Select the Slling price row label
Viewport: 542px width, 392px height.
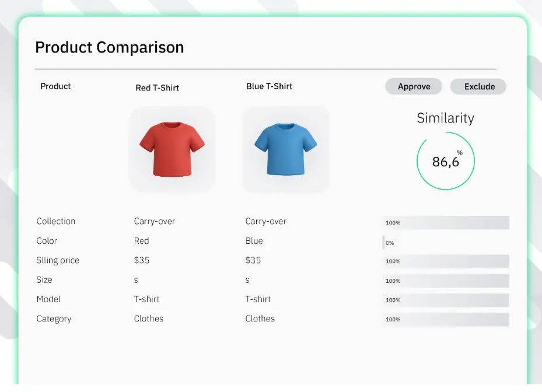(x=58, y=260)
